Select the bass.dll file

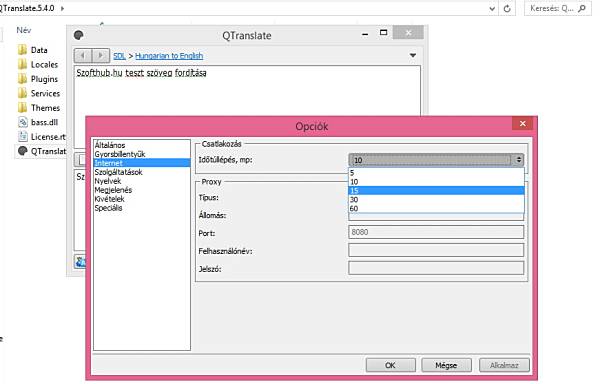[38, 122]
